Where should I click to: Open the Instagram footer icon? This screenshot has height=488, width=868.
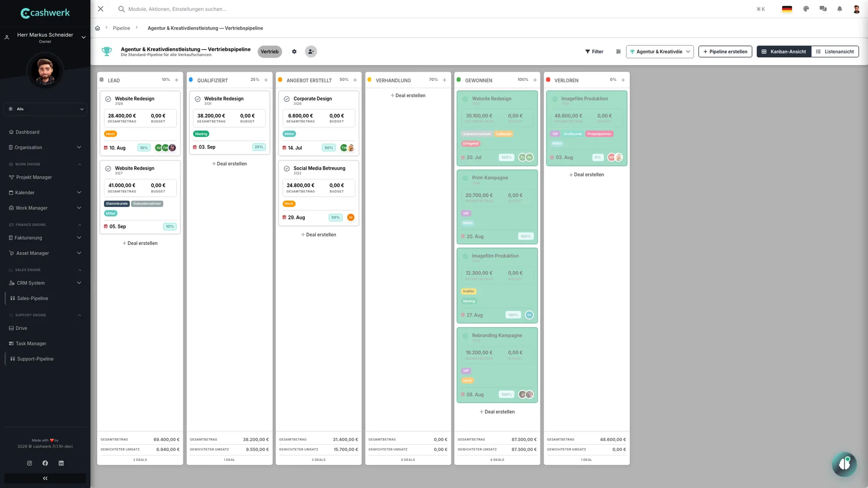point(30,463)
